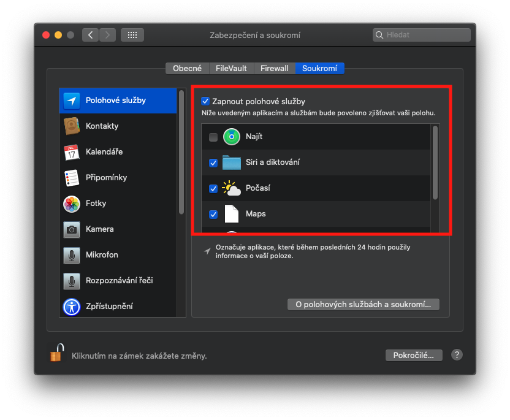The height and width of the screenshot is (420, 510).
Task: Click the Kamera camera icon
Action: [x=72, y=229]
